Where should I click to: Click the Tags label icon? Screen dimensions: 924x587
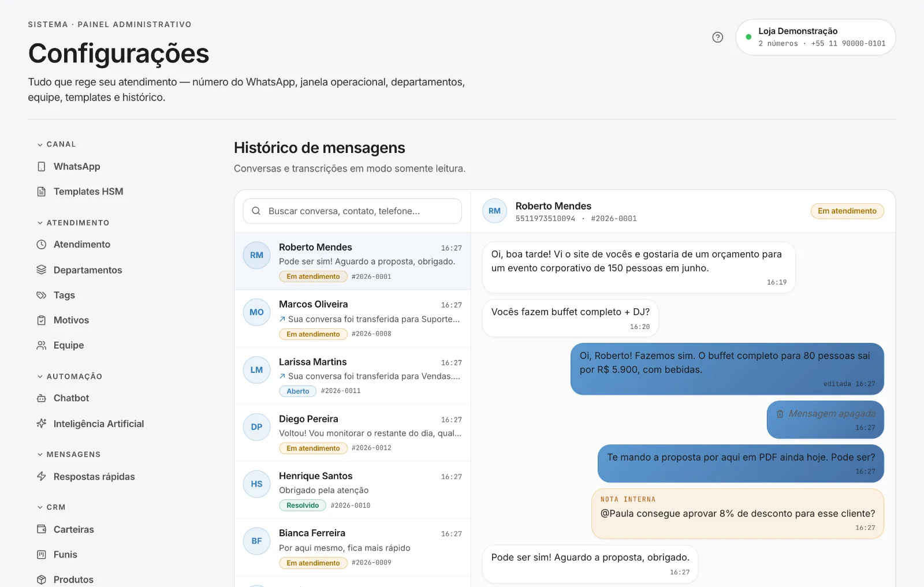coord(42,296)
